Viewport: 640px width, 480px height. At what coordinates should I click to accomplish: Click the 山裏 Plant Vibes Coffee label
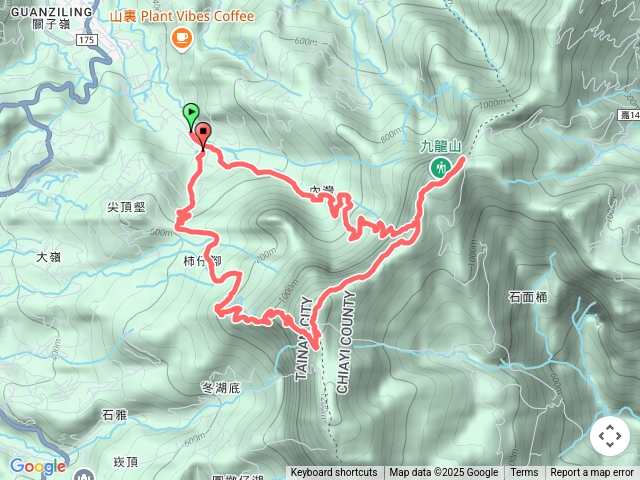click(182, 16)
